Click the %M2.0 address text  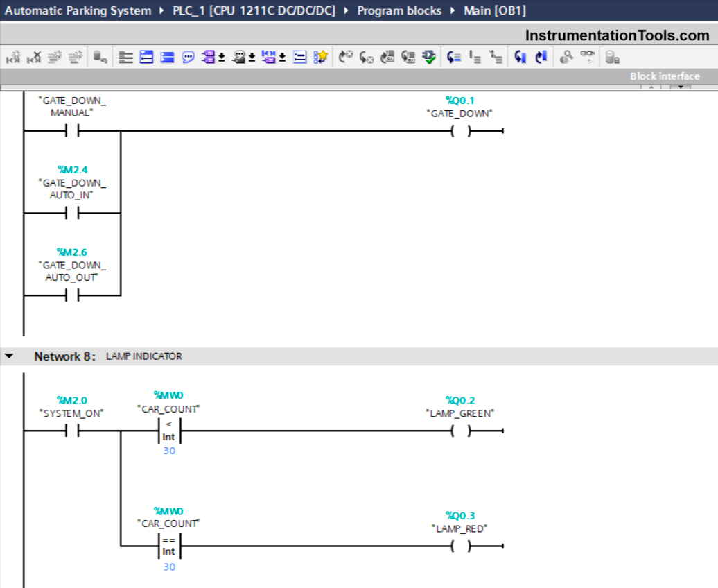pos(72,400)
